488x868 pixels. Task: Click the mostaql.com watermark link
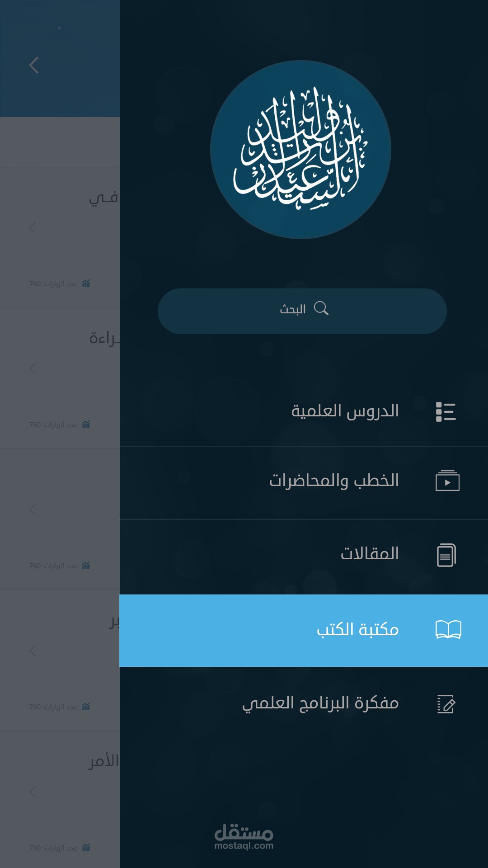[x=244, y=837]
